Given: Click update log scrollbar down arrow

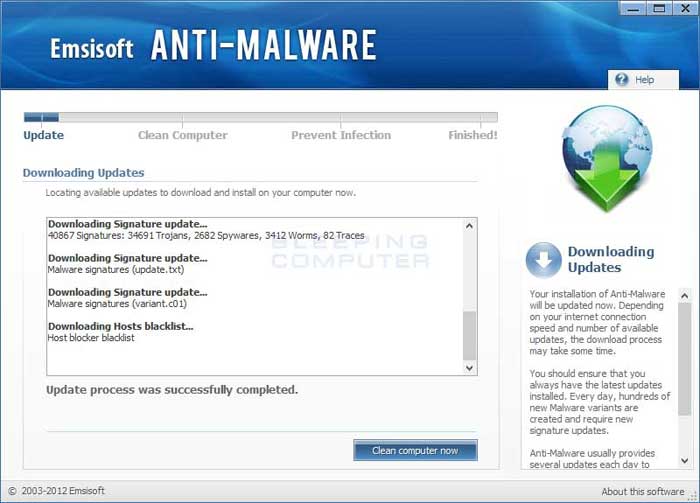Looking at the screenshot, I should tap(469, 368).
